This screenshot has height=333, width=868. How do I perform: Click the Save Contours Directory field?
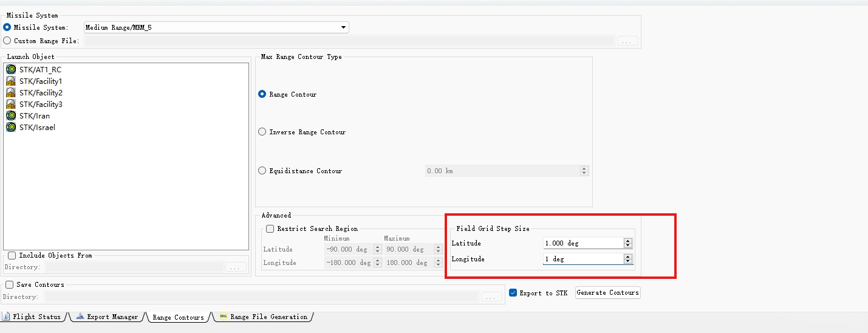coord(262,297)
